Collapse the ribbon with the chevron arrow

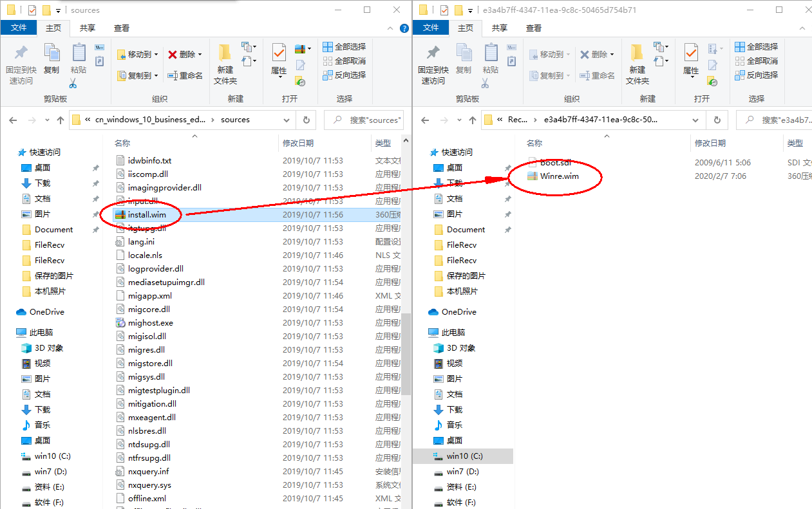pyautogui.click(x=390, y=28)
